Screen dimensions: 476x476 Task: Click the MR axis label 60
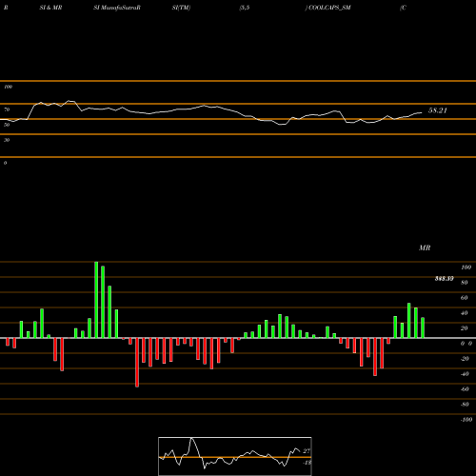pos(465,298)
